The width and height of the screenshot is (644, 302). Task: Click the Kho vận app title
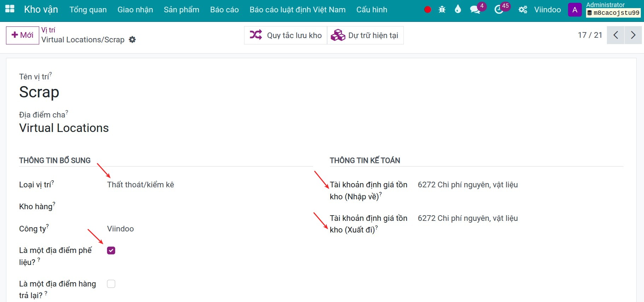point(41,10)
